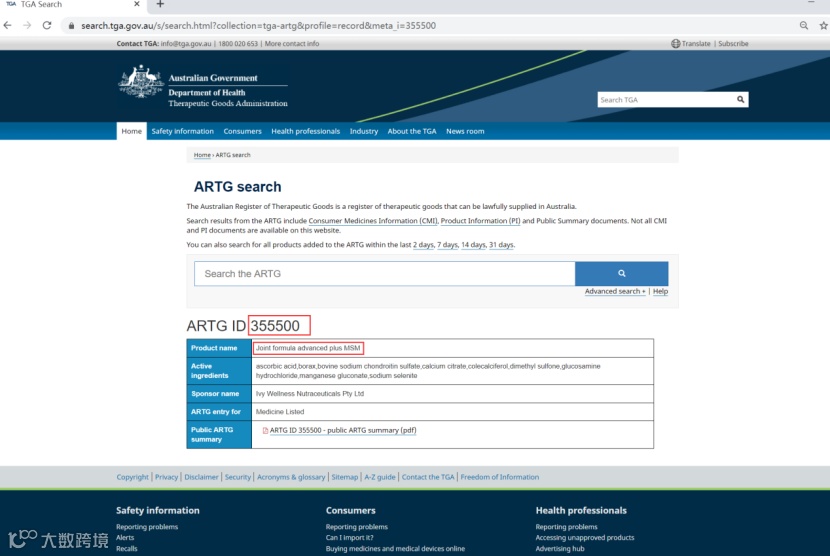Show products added in last 2 days
Screen dimensions: 830x556
pos(423,245)
